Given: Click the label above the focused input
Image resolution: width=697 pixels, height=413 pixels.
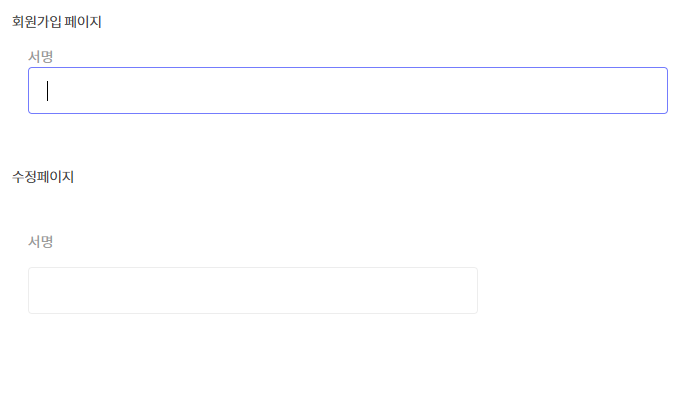Looking at the screenshot, I should (x=40, y=56).
